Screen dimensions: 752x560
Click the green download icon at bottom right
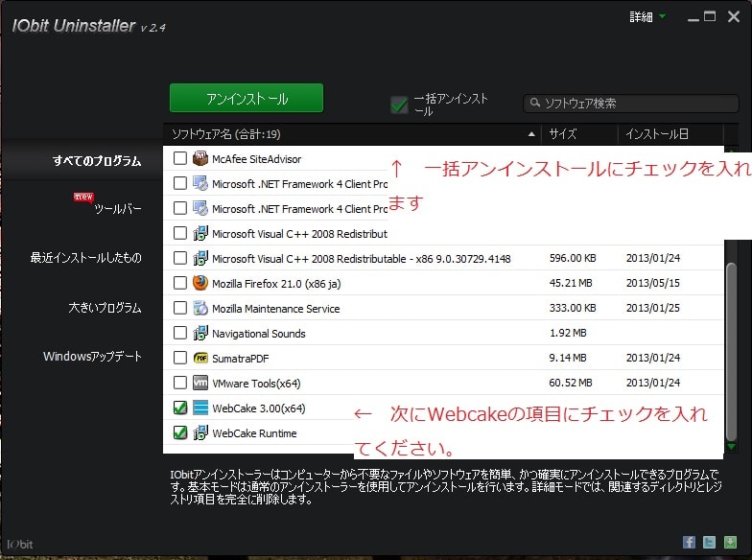click(x=730, y=542)
